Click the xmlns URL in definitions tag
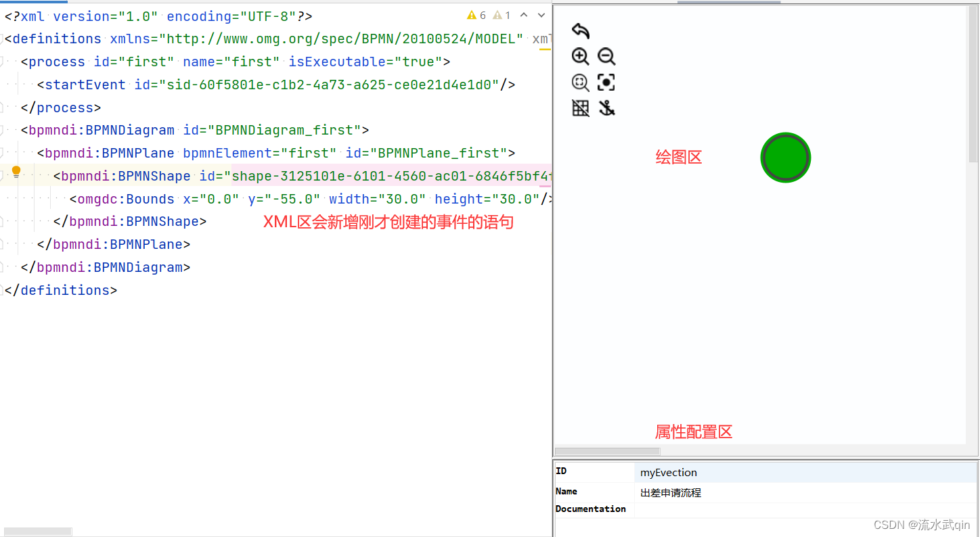The width and height of the screenshot is (980, 537). click(x=341, y=39)
